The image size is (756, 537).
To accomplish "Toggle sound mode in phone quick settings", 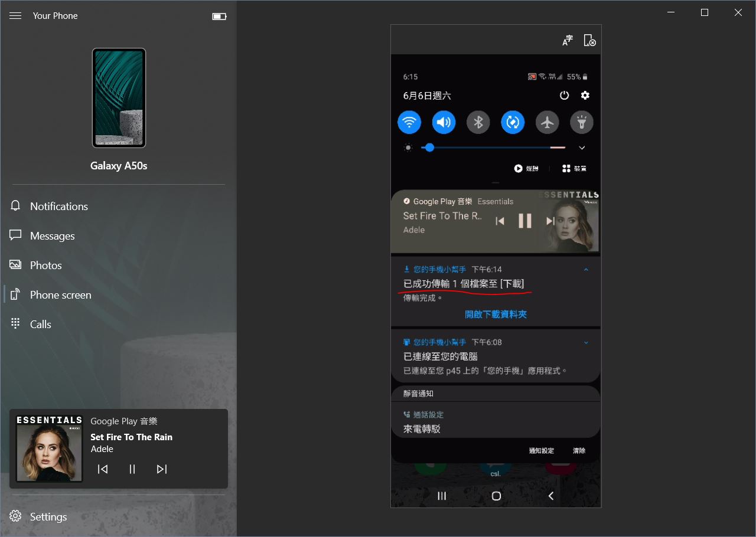I will pos(444,122).
